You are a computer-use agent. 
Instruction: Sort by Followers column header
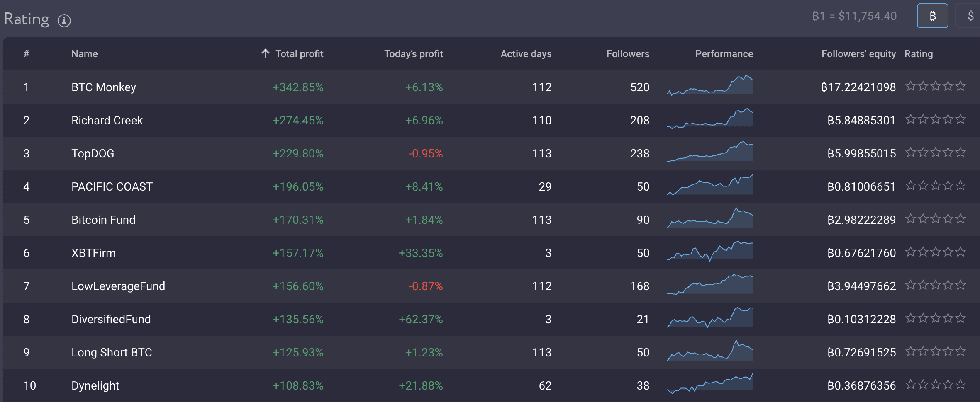click(628, 54)
